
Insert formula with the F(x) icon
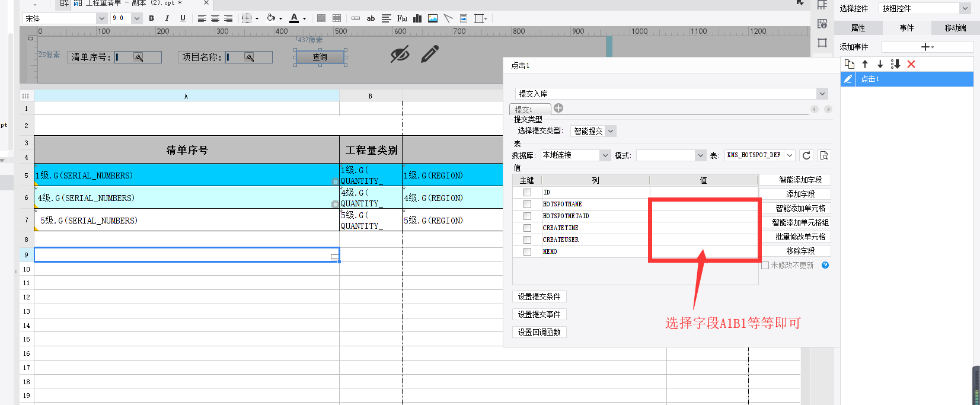pos(402,18)
